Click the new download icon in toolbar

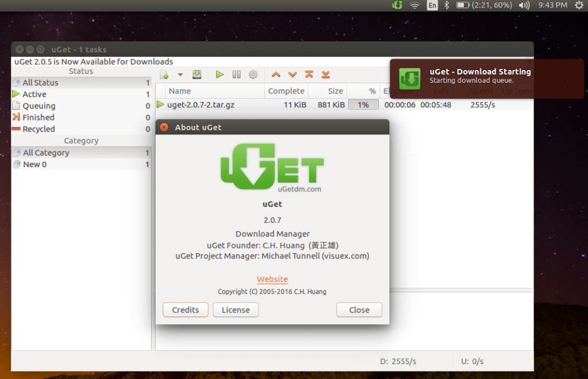point(164,75)
